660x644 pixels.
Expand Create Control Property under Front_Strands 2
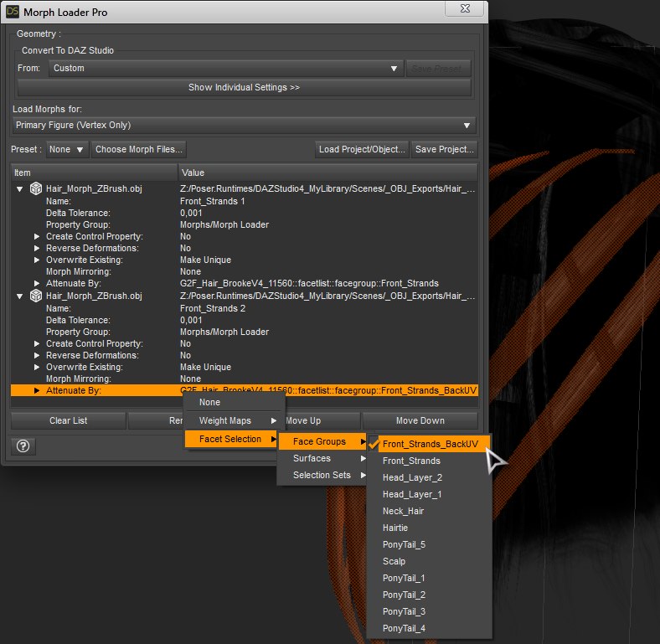coord(37,344)
